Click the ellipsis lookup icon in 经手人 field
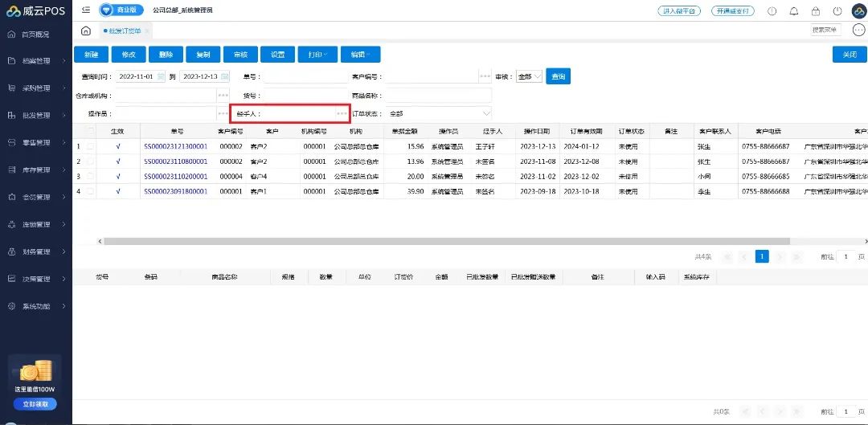 (x=342, y=114)
